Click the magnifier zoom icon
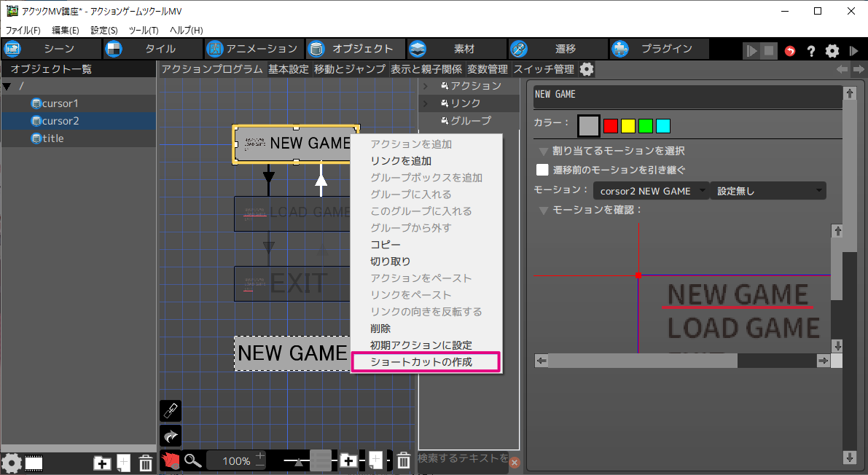 pos(192,460)
